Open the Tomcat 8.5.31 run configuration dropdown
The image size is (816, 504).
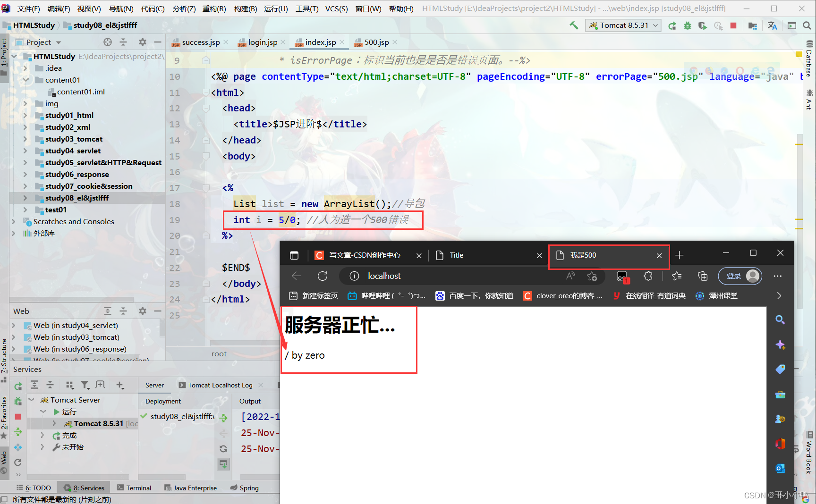623,25
